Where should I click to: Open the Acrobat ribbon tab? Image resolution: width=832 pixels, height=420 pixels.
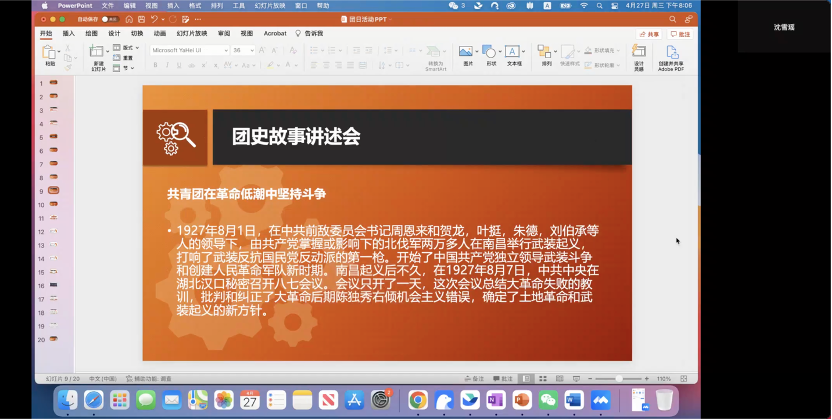click(x=275, y=33)
